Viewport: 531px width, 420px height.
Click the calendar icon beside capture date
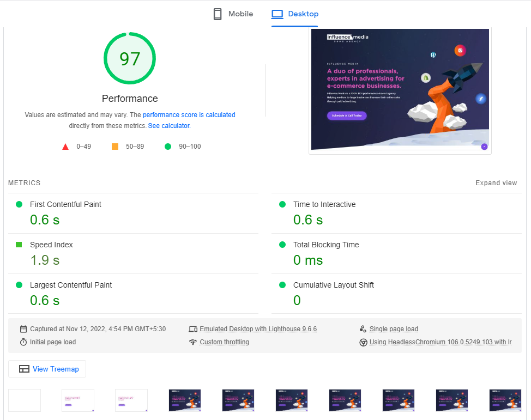tap(23, 329)
